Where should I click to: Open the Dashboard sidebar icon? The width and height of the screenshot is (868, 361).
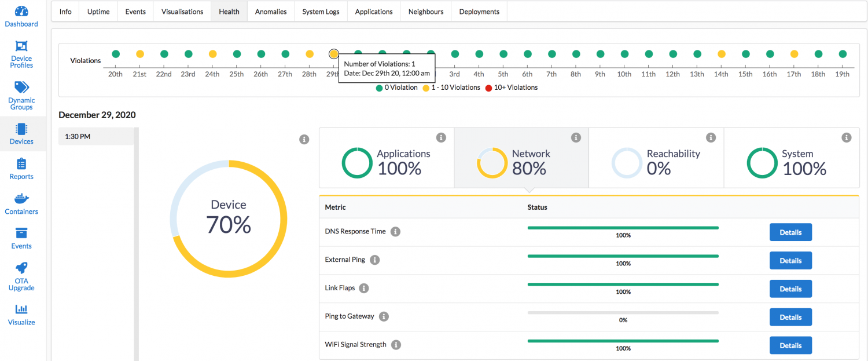click(21, 12)
